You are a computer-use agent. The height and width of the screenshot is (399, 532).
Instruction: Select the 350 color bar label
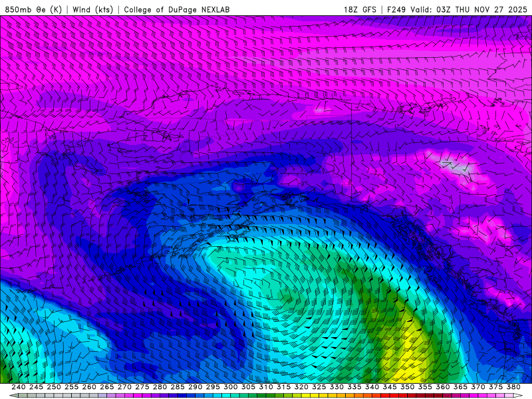point(407,387)
